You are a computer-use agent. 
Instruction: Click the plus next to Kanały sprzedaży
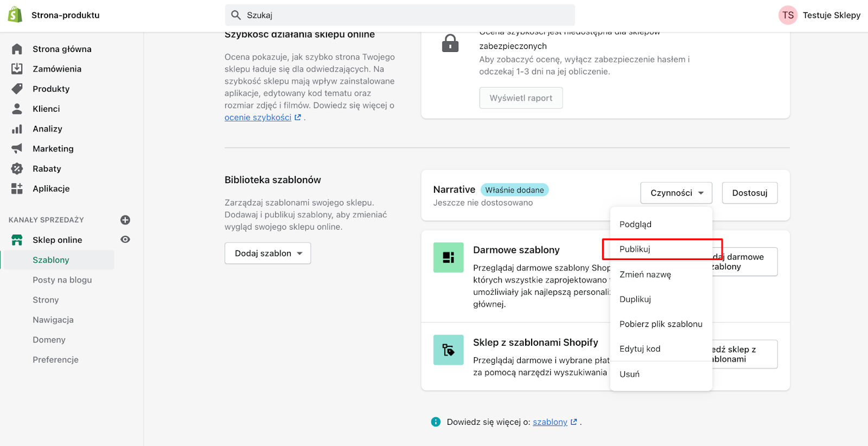click(x=125, y=219)
